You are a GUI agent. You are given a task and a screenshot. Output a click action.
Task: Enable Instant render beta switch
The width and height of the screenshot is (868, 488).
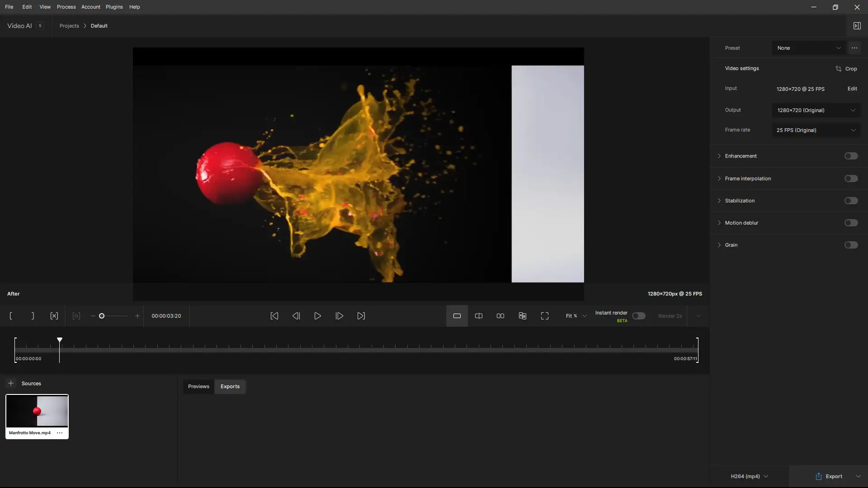pyautogui.click(x=638, y=316)
